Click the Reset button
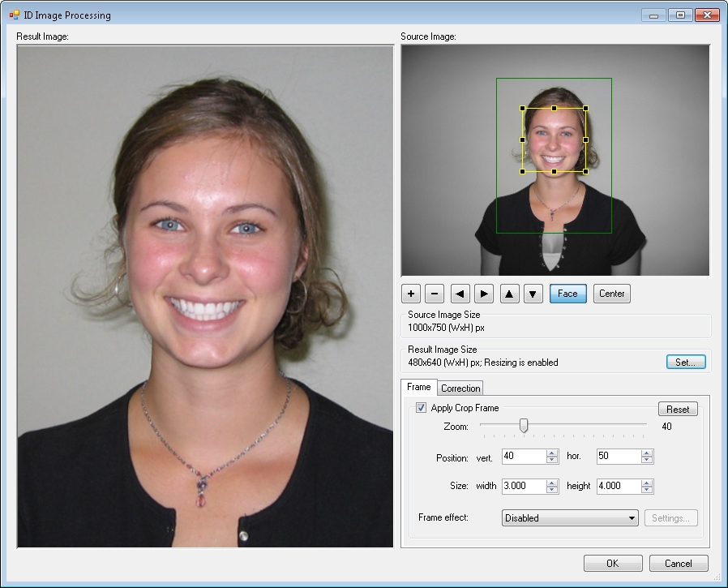 click(x=677, y=409)
